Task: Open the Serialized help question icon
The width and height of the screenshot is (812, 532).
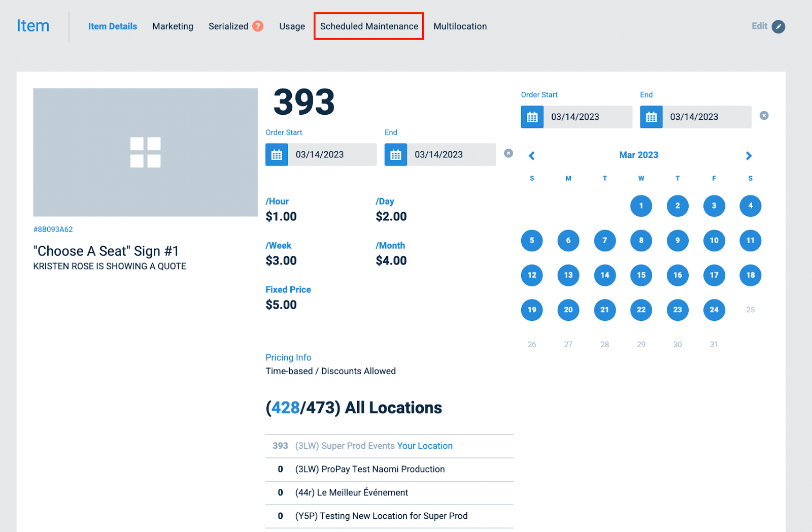Action: coord(258,26)
